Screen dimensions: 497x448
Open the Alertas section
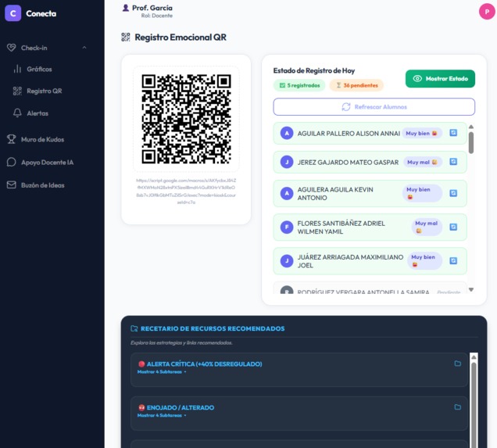(38, 113)
